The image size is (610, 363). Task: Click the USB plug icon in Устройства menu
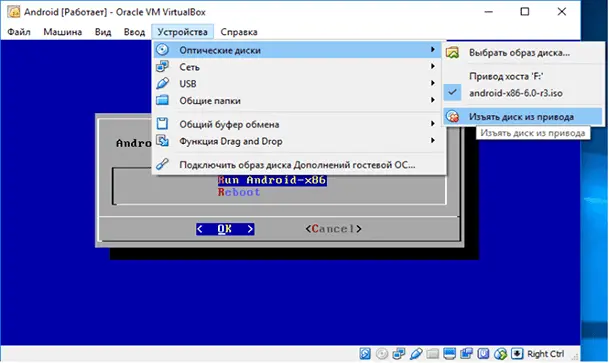point(162,83)
